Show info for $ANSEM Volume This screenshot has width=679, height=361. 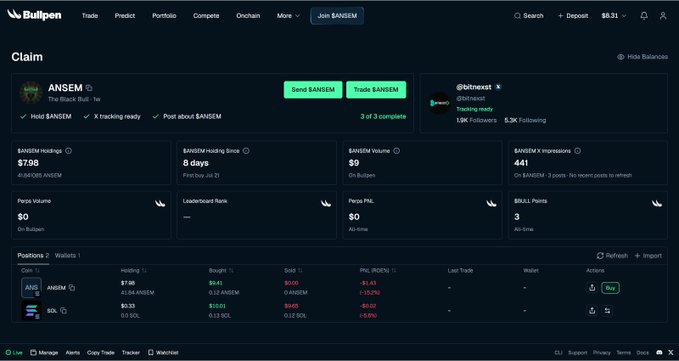click(x=396, y=151)
